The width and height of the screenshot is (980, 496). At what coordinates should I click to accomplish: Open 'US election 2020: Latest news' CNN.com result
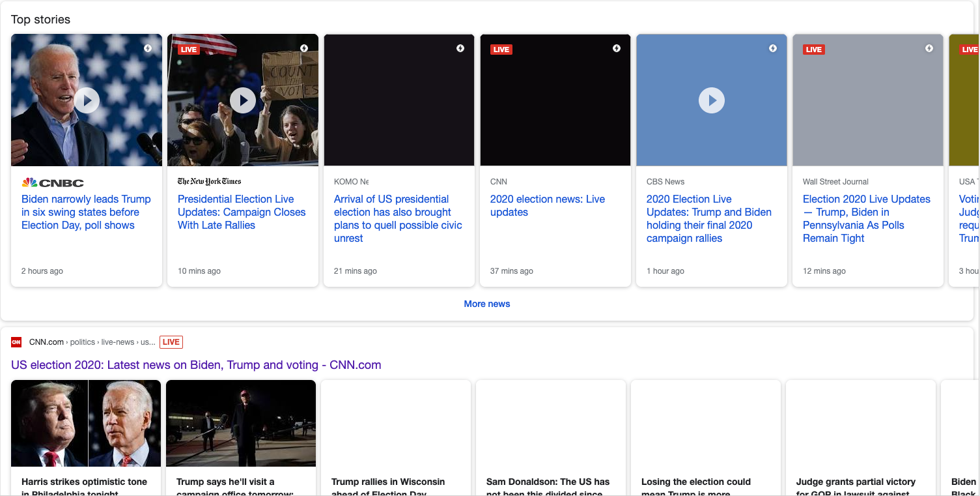(x=196, y=365)
